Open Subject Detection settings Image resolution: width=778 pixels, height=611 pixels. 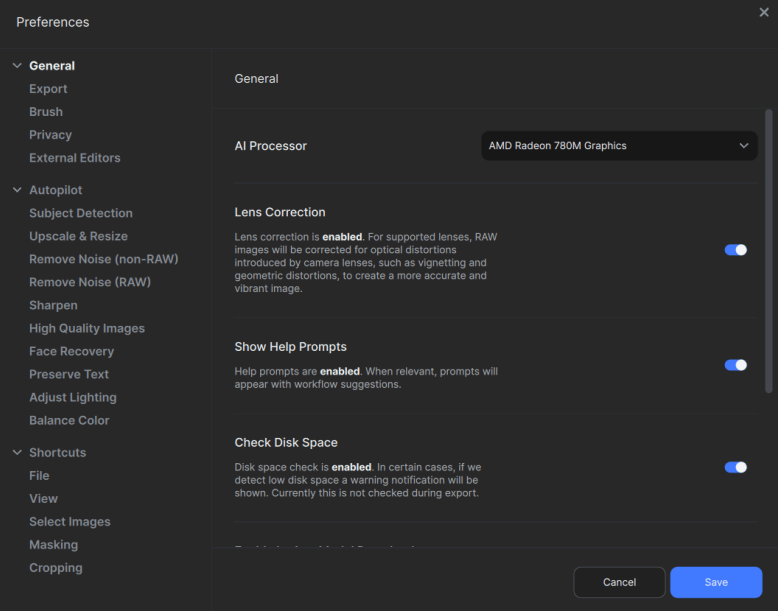[x=81, y=213]
